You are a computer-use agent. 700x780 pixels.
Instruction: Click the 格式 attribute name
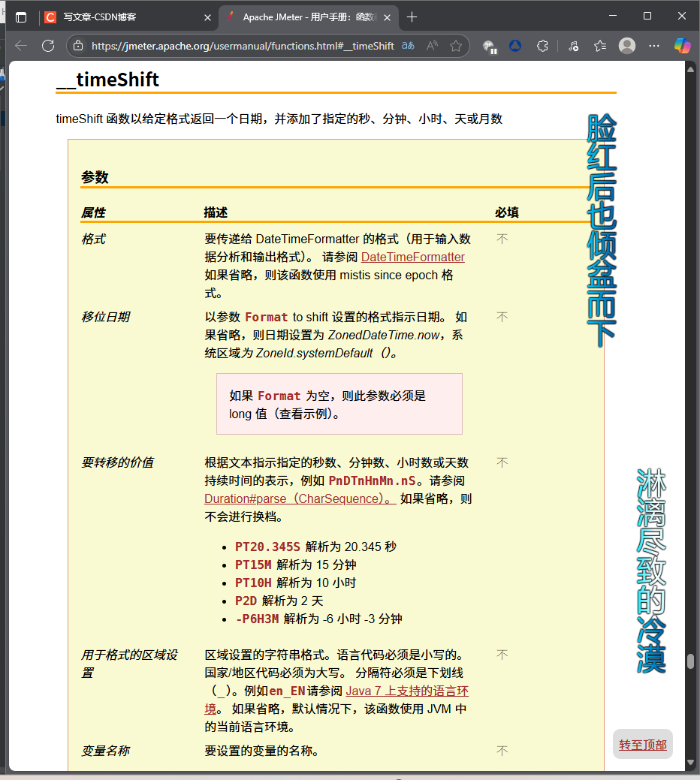pyautogui.click(x=94, y=239)
